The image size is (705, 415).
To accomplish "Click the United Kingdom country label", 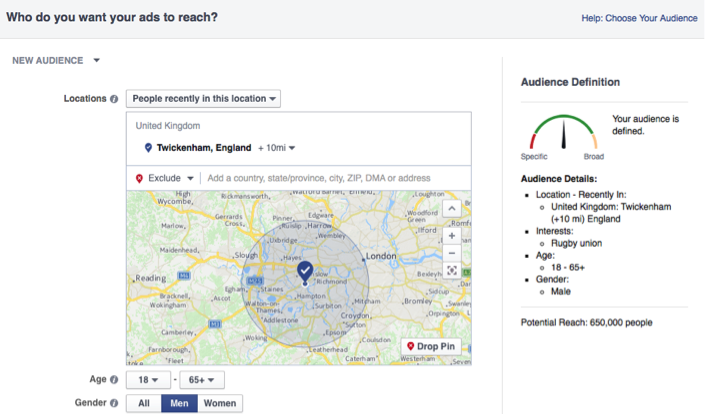I will [x=168, y=126].
